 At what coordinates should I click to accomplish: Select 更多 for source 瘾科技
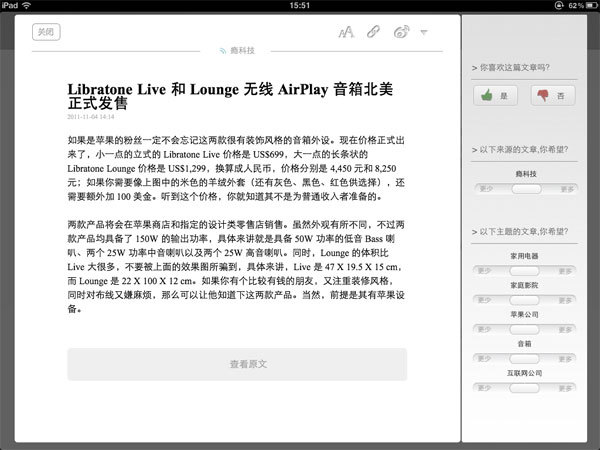567,189
